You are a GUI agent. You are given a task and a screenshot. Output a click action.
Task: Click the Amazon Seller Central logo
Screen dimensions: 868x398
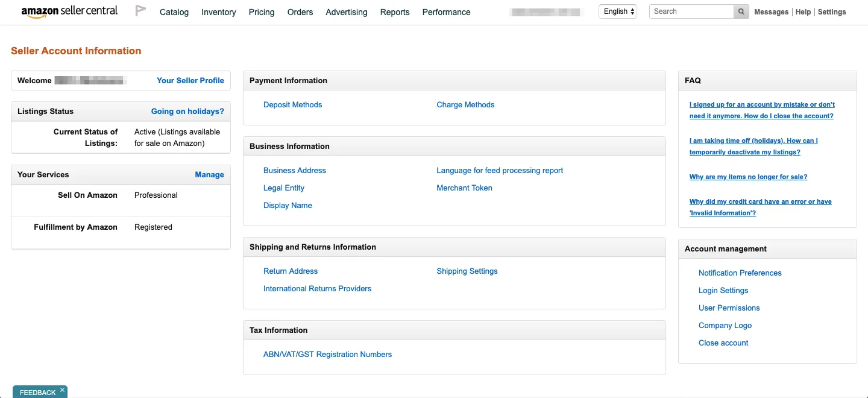(69, 11)
